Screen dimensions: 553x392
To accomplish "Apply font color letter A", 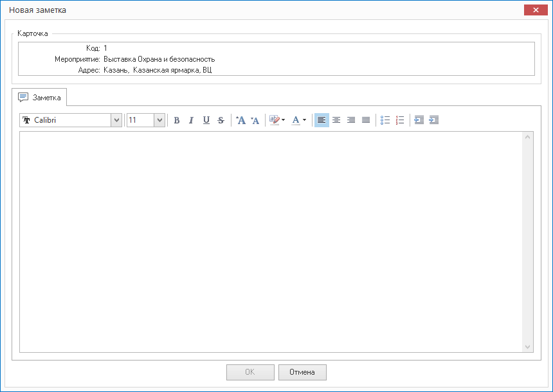I will click(x=296, y=120).
